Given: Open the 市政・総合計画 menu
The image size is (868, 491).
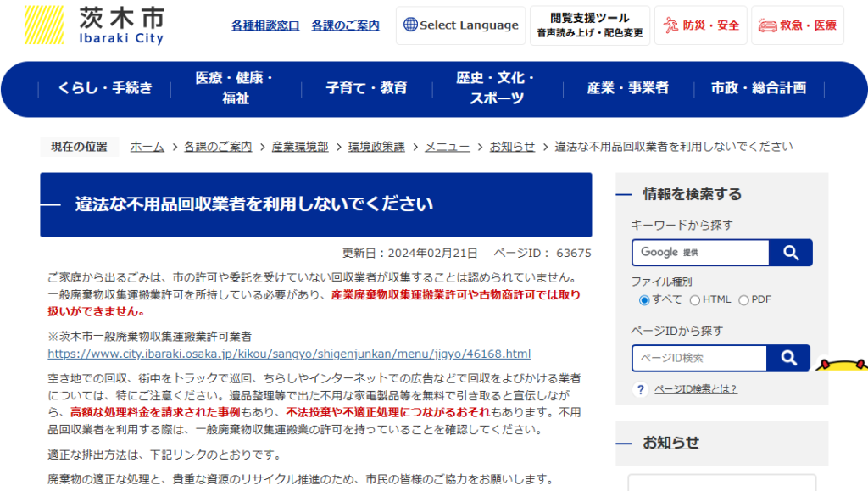Looking at the screenshot, I should pyautogui.click(x=759, y=87).
